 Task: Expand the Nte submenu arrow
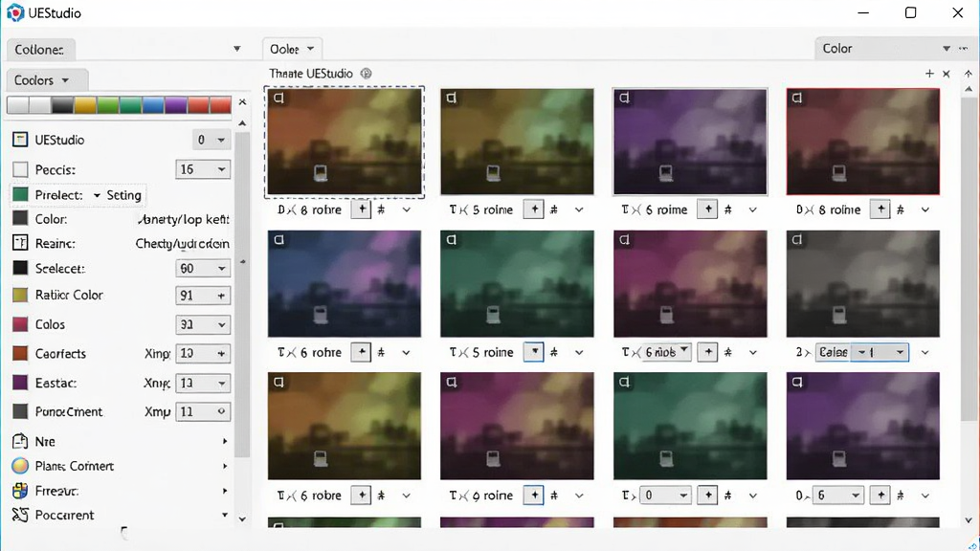tap(225, 441)
